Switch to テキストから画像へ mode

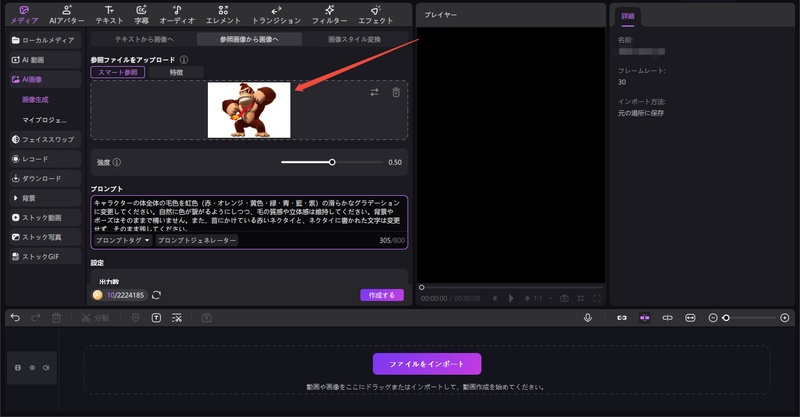144,39
